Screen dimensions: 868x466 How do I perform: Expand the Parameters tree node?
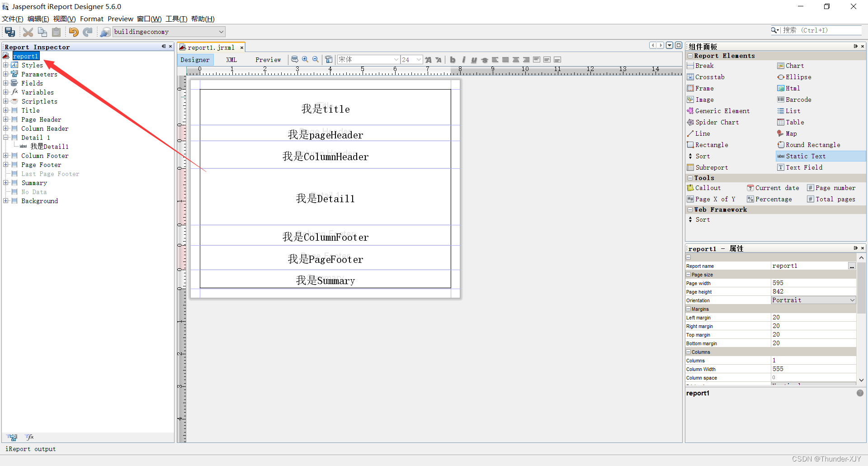tap(5, 74)
